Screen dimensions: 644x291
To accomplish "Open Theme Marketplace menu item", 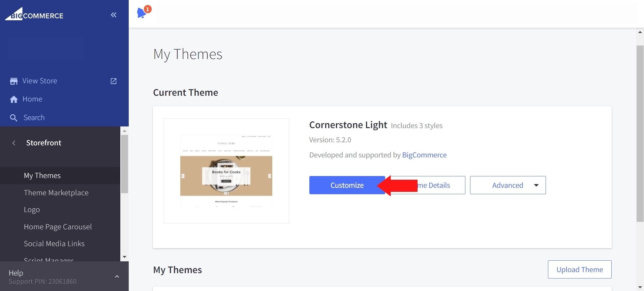I will click(56, 193).
